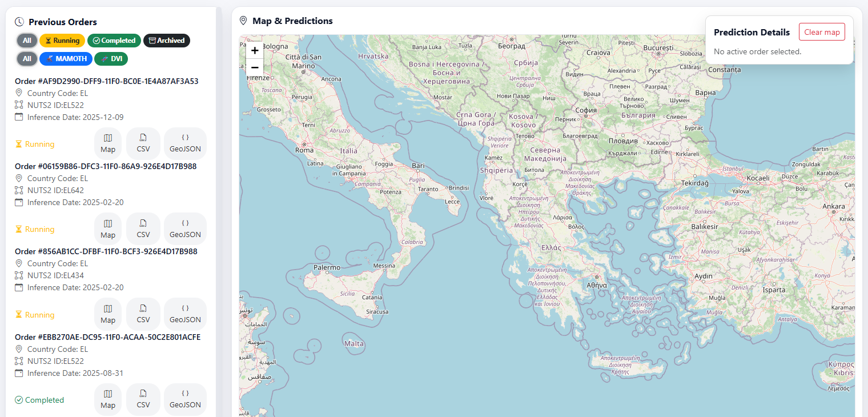This screenshot has height=417, width=868.
Task: Select order #06159B86 title
Action: tap(106, 166)
